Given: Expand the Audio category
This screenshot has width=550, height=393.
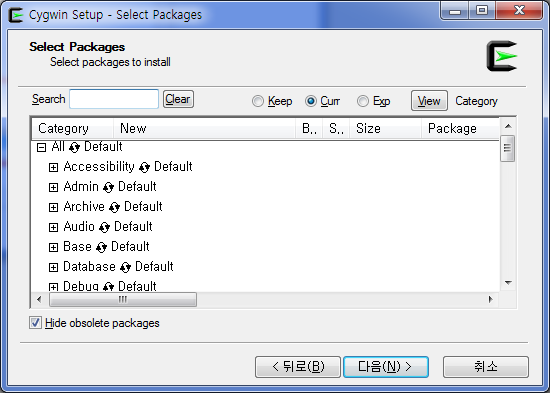Looking at the screenshot, I should (x=53, y=227).
